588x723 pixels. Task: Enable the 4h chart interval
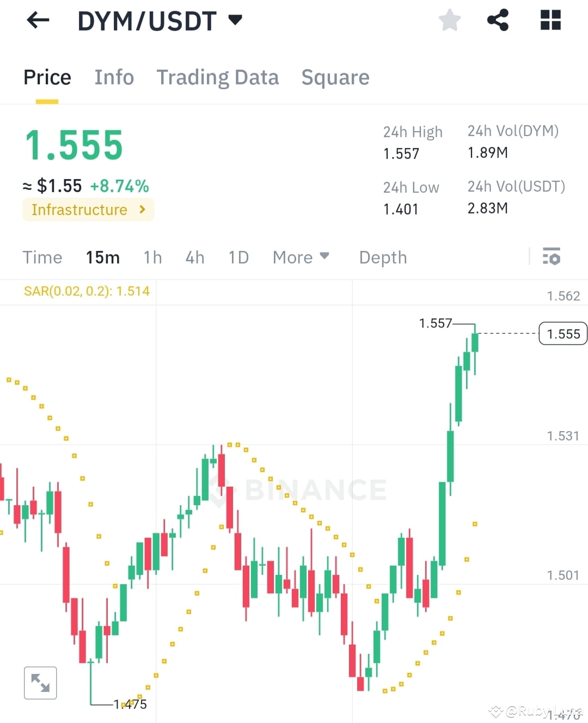click(x=194, y=257)
